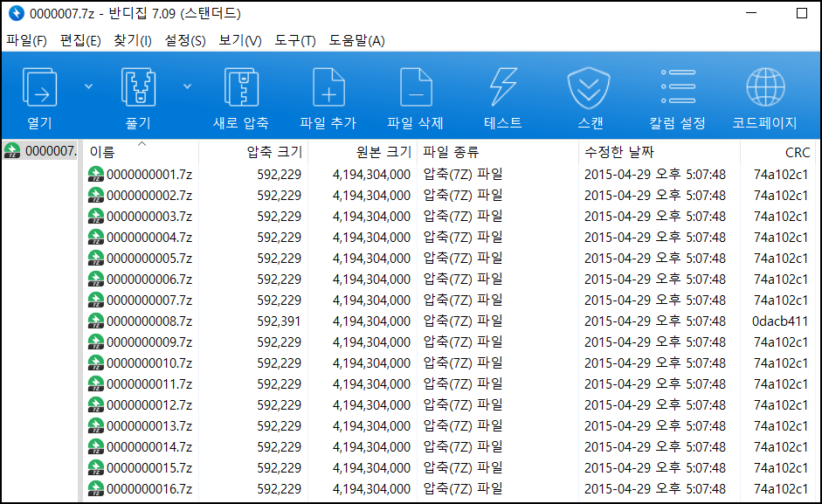Open 칼럼 설정 (Column settings) icon
The height and width of the screenshot is (504, 822).
[x=678, y=86]
